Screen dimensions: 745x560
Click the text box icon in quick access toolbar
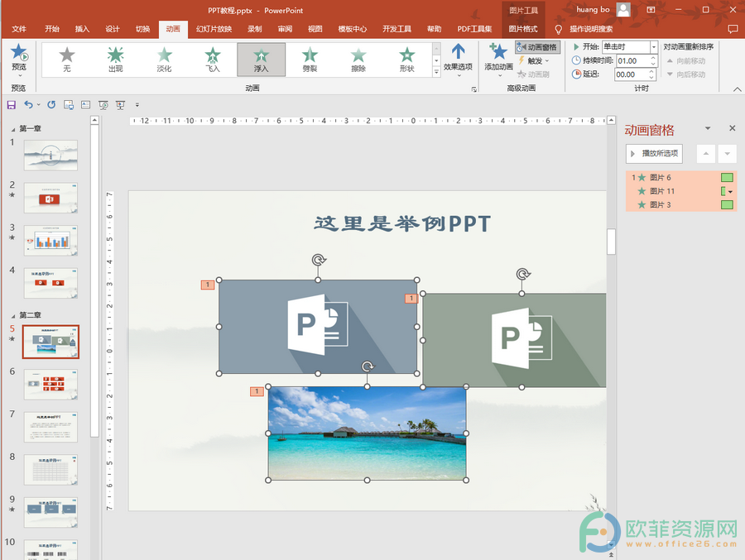85,105
